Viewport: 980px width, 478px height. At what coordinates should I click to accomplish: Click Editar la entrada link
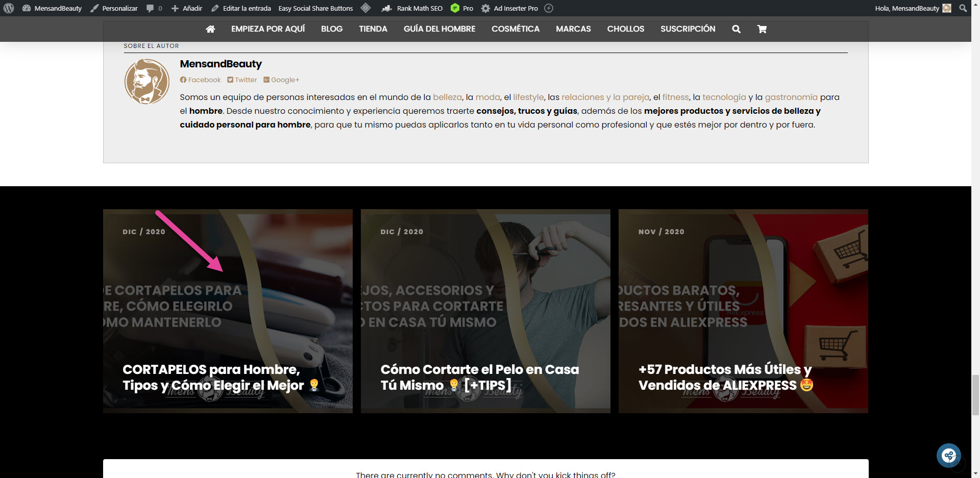click(x=241, y=8)
